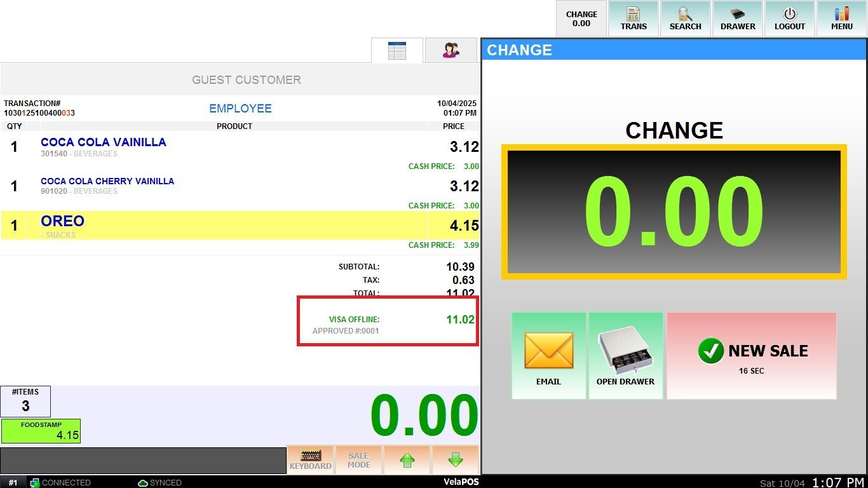Start a NEW SALE

point(751,355)
